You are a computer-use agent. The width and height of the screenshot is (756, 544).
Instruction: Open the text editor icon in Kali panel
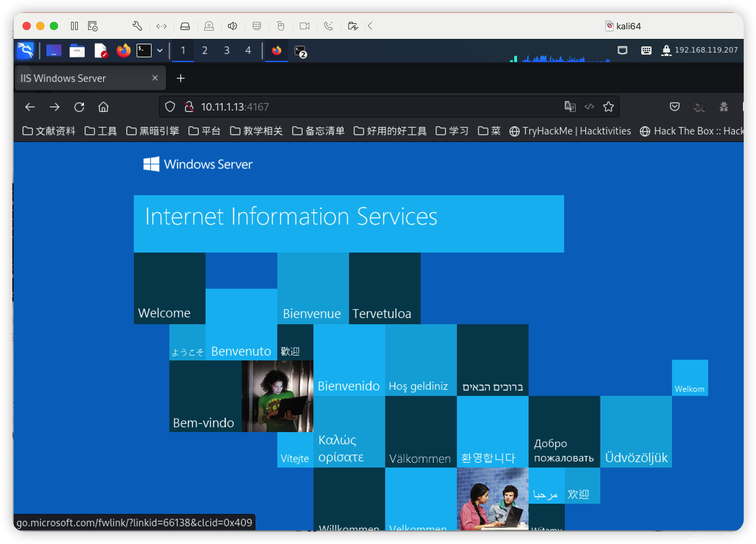[101, 51]
